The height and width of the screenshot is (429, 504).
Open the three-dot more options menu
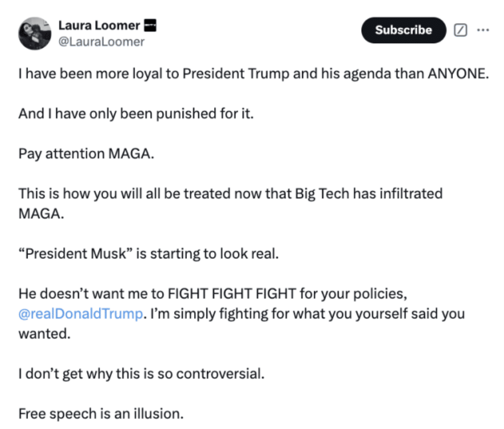[483, 30]
